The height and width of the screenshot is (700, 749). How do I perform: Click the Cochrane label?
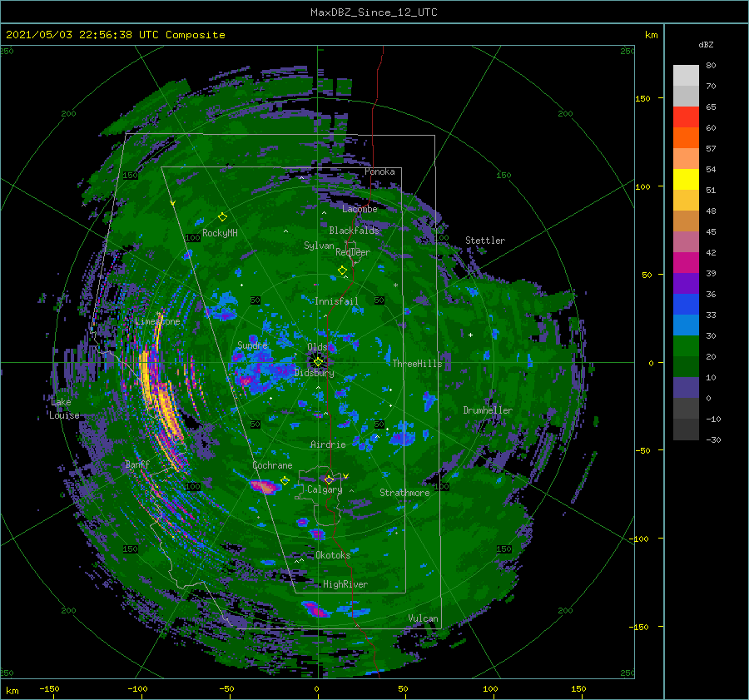(272, 465)
